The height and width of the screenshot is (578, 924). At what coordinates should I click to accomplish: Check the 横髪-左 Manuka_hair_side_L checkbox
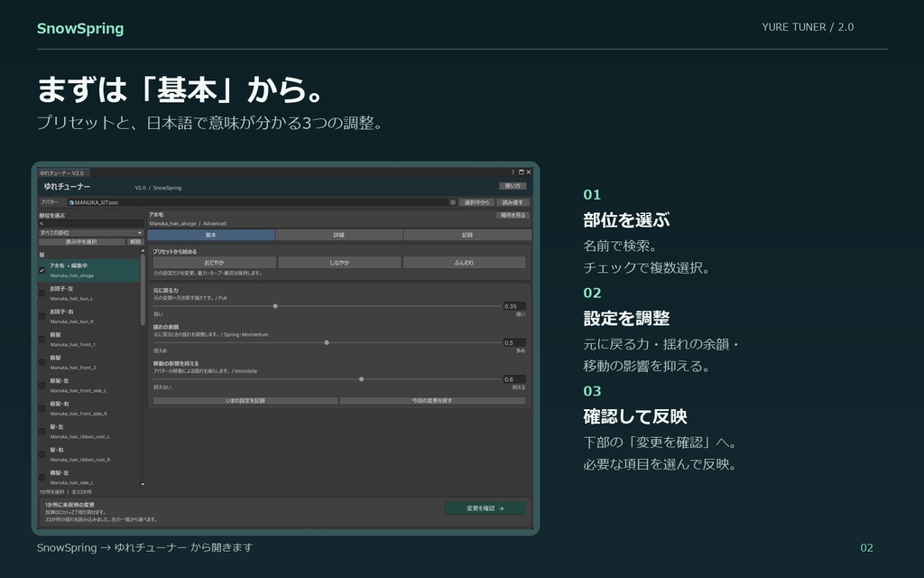pos(42,477)
